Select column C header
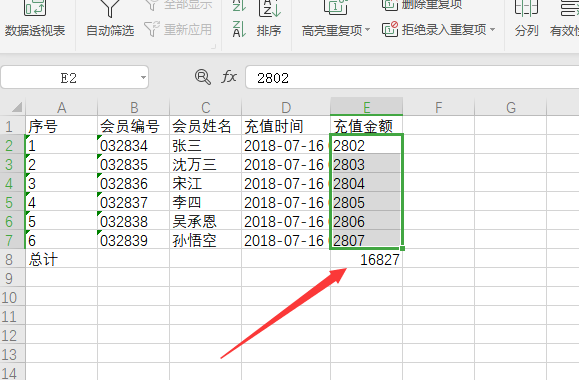This screenshot has width=579, height=380. [205, 107]
